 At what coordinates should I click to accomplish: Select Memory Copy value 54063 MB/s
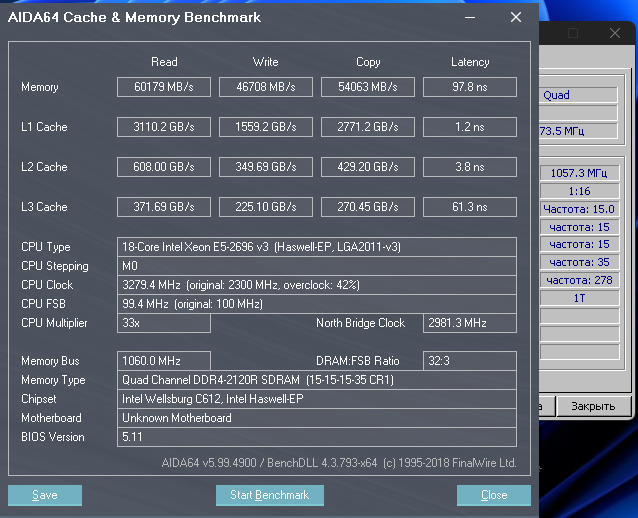pos(368,87)
